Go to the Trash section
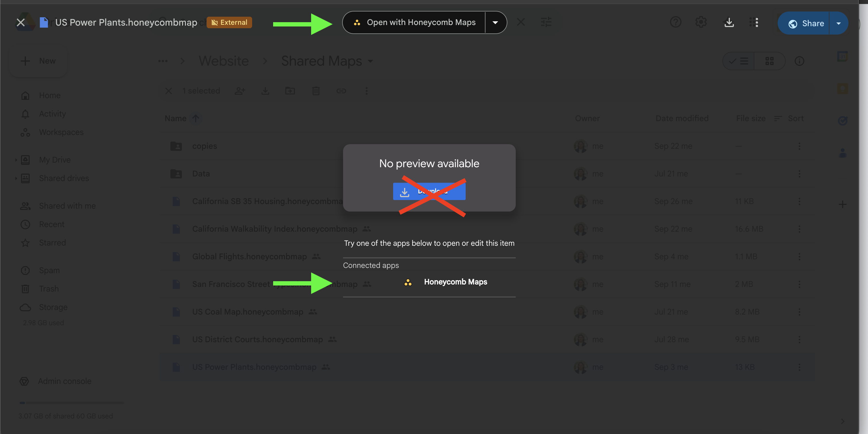This screenshot has height=434, width=868. pos(49,289)
